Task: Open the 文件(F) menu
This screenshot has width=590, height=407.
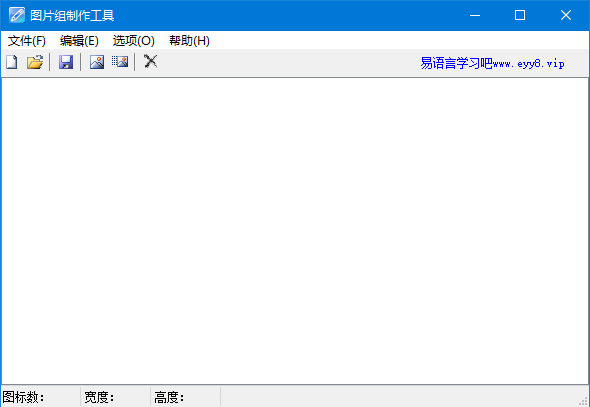Action: [x=27, y=41]
